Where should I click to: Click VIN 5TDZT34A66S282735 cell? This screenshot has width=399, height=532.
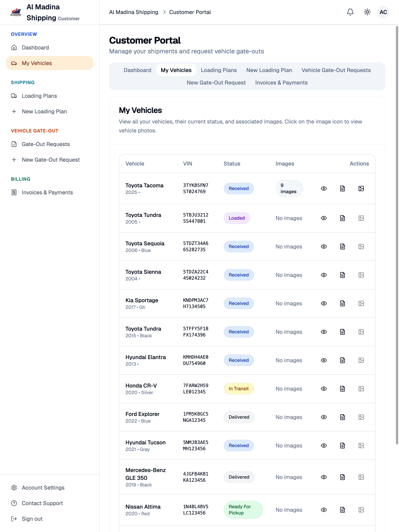tap(196, 247)
